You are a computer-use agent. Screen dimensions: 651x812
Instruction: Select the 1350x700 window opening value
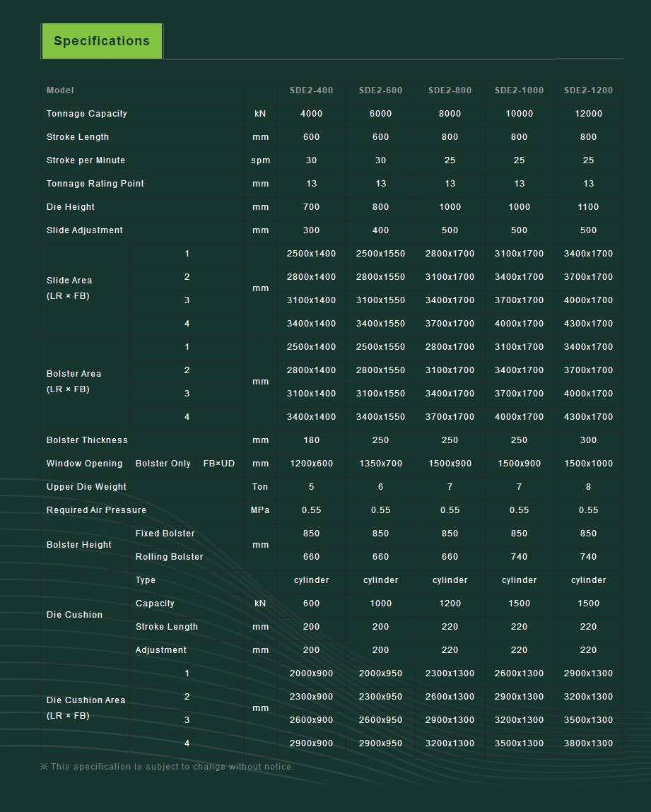(380, 464)
